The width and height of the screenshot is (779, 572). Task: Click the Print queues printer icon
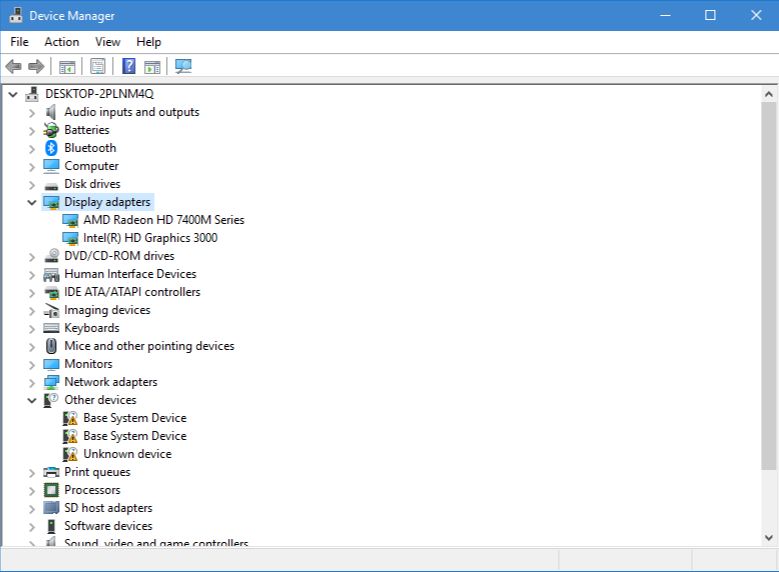pyautogui.click(x=51, y=472)
